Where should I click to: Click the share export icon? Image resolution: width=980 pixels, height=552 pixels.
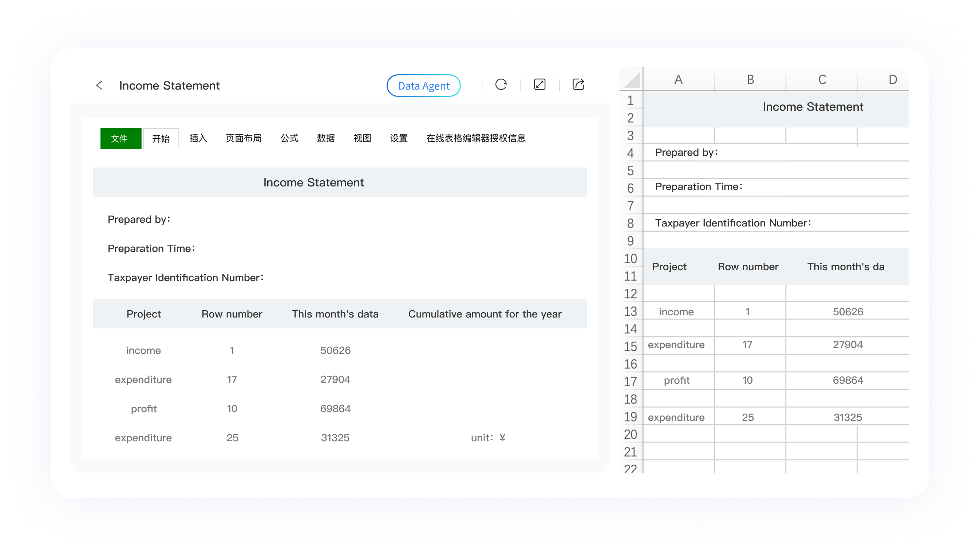coord(578,84)
